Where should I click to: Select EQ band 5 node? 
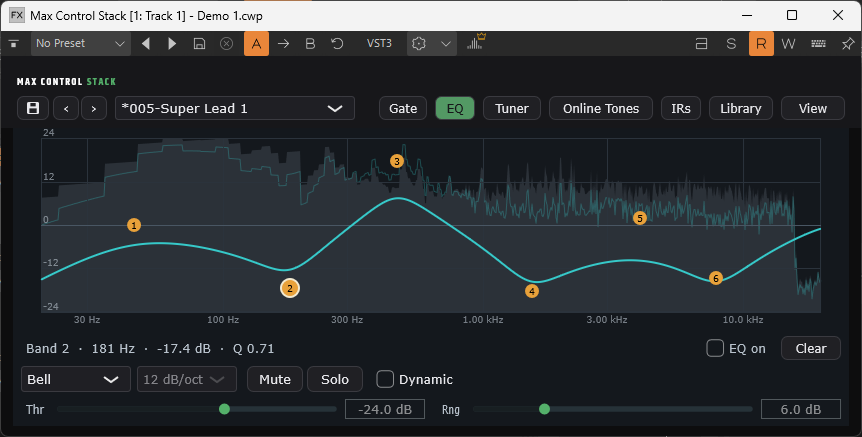(x=639, y=218)
